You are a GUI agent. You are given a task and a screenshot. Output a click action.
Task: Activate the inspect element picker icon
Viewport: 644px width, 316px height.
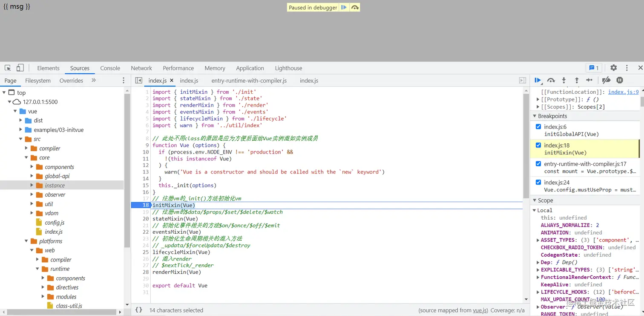pos(8,68)
